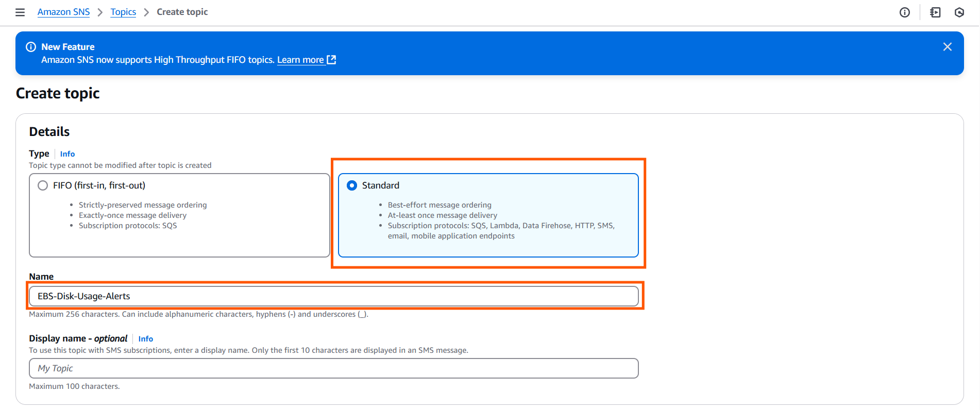Open the info panel icon in header
The width and height of the screenshot is (980, 410).
point(905,12)
